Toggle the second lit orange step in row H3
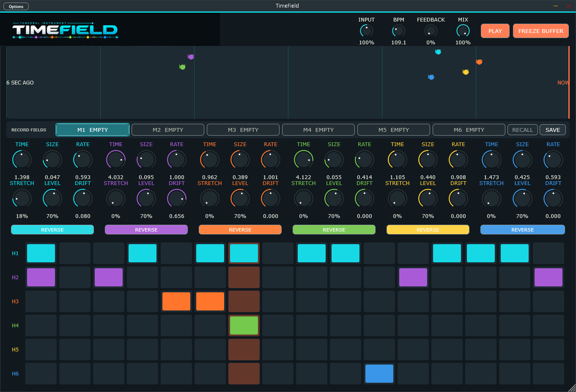The width and height of the screenshot is (576, 392). 210,301
